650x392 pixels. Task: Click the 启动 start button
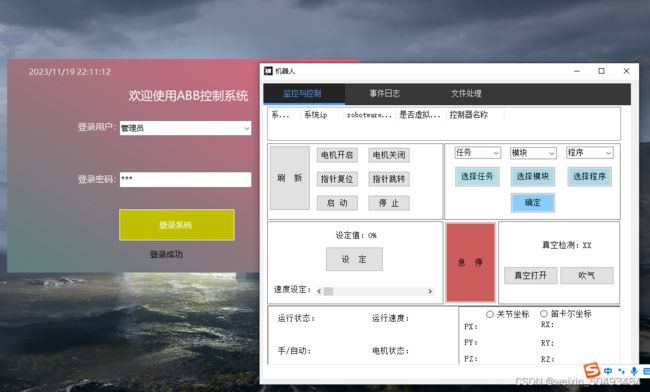337,203
